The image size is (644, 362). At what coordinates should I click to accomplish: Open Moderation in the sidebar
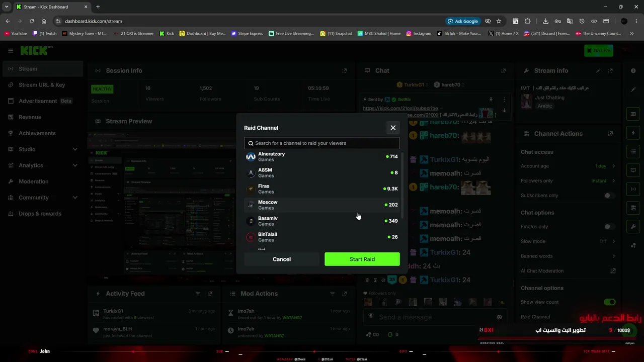42,182
